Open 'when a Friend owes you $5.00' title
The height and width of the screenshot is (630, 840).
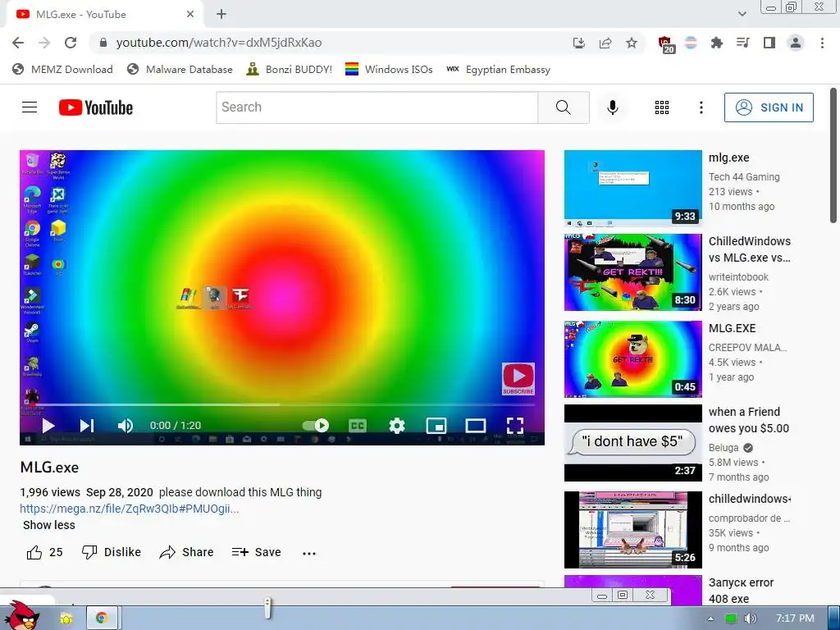(748, 420)
